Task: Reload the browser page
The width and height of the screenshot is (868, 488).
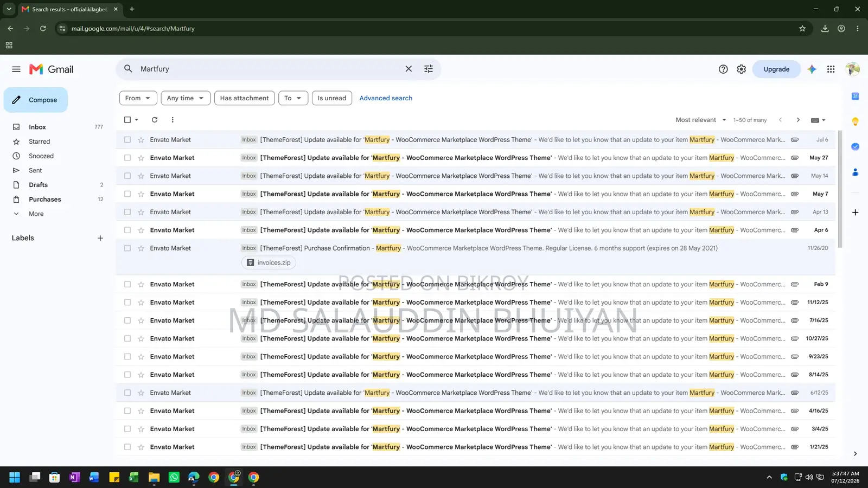Action: pyautogui.click(x=43, y=29)
